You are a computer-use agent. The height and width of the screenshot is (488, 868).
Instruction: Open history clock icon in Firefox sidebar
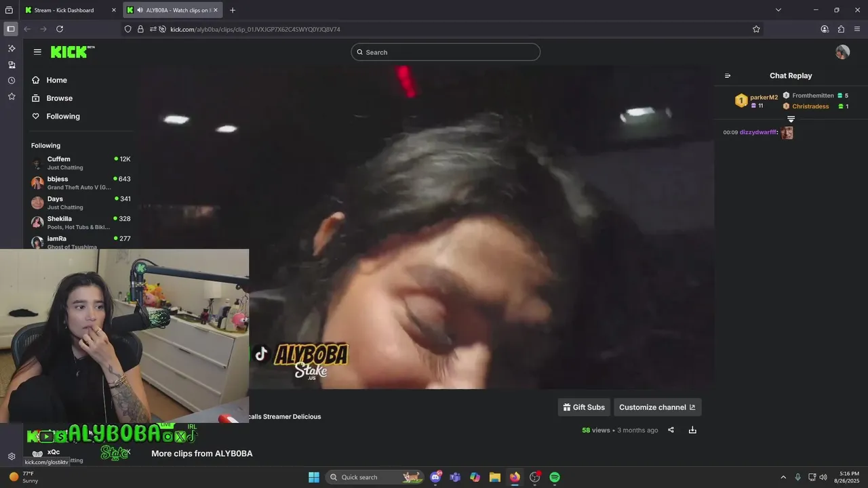[12, 81]
